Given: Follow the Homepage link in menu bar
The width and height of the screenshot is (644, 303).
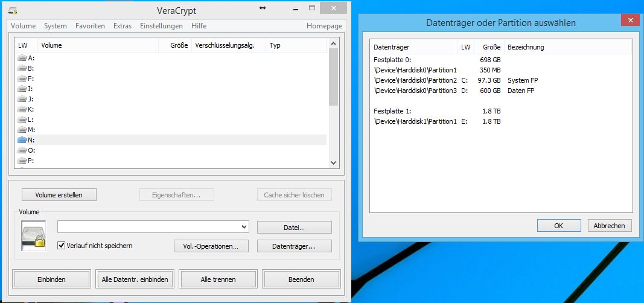Looking at the screenshot, I should pyautogui.click(x=324, y=26).
